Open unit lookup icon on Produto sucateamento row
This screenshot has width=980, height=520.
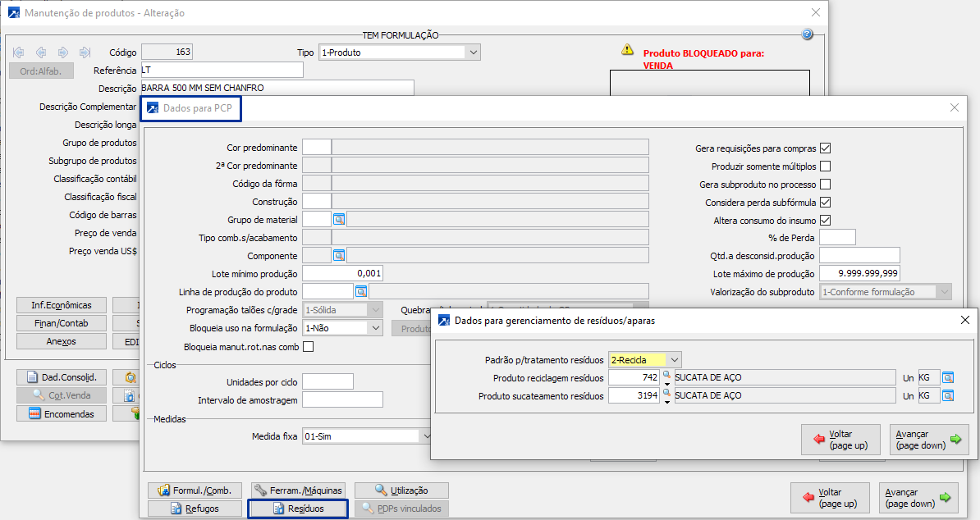[x=948, y=396]
